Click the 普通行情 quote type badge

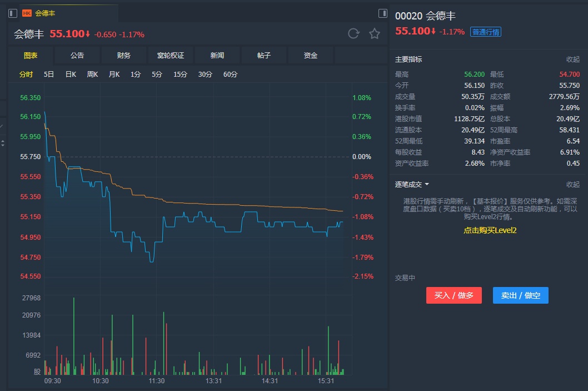(485, 32)
